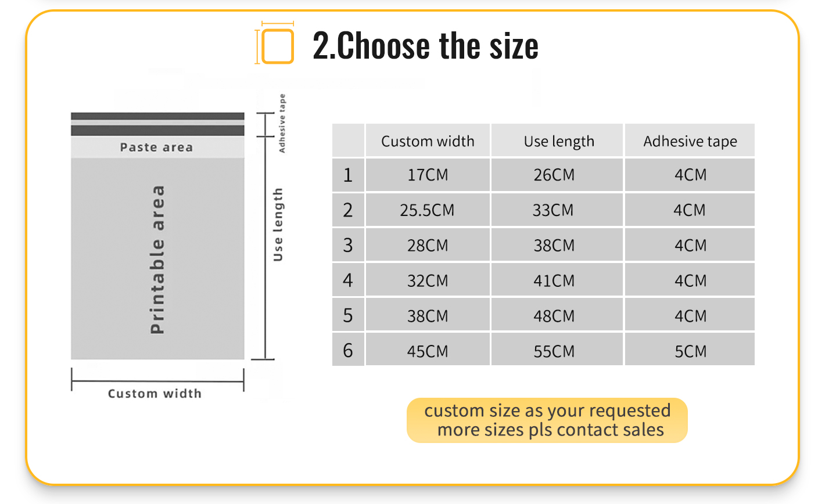The height and width of the screenshot is (504, 818).
Task: Click the yellow size square icon
Action: coord(277,46)
